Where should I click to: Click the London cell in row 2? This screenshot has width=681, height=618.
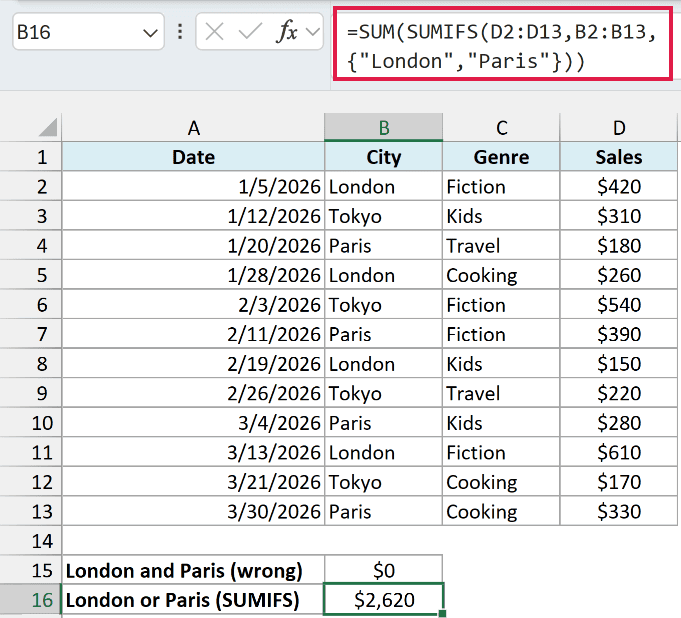click(383, 186)
